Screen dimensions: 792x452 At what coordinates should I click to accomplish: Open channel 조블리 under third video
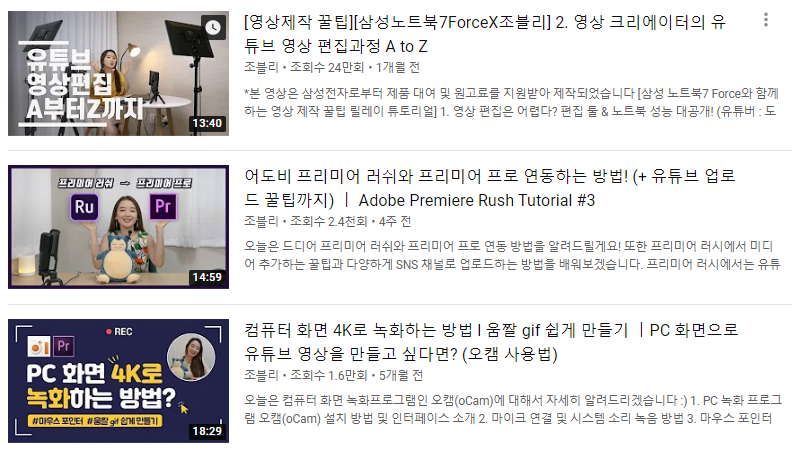point(261,375)
